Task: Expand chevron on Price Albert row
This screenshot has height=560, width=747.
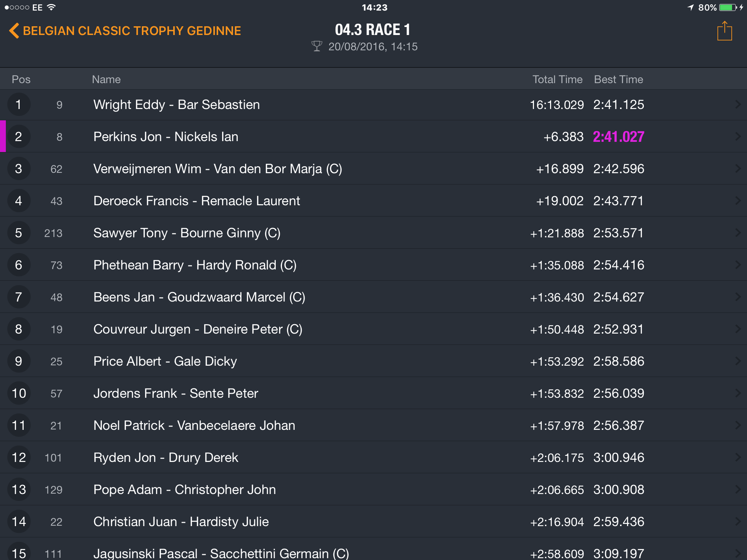Action: pyautogui.click(x=738, y=361)
